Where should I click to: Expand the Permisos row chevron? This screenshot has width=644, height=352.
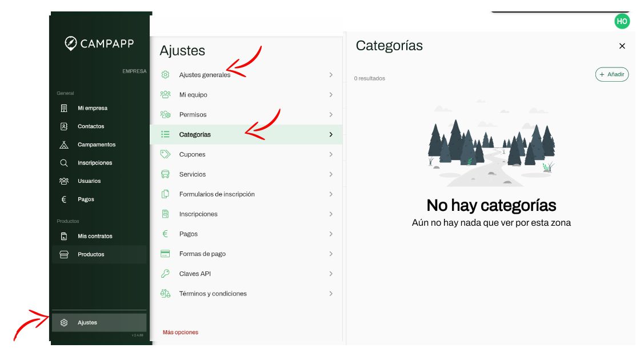point(331,115)
